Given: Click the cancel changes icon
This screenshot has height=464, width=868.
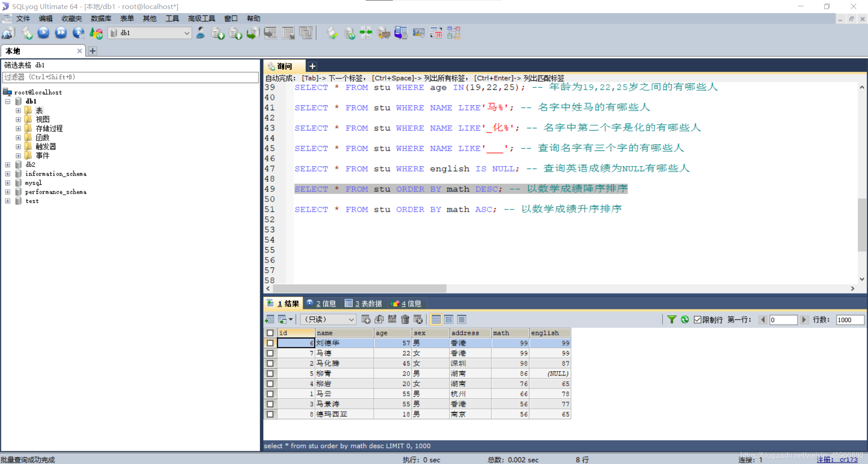Looking at the screenshot, I should 418,319.
